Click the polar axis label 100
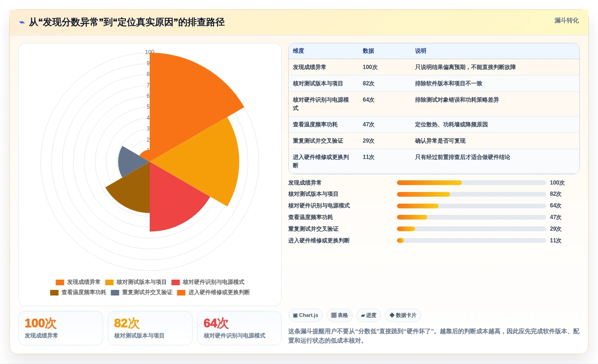 click(x=150, y=52)
